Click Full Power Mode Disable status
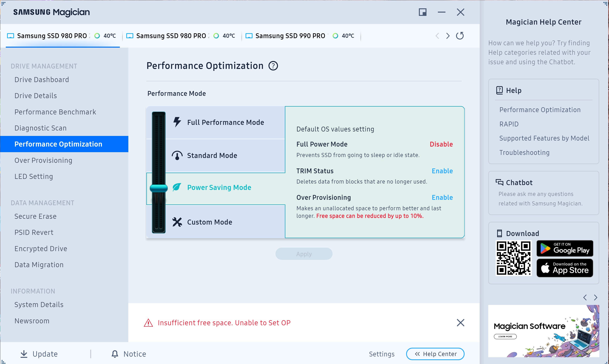The image size is (609, 364). pyautogui.click(x=441, y=144)
